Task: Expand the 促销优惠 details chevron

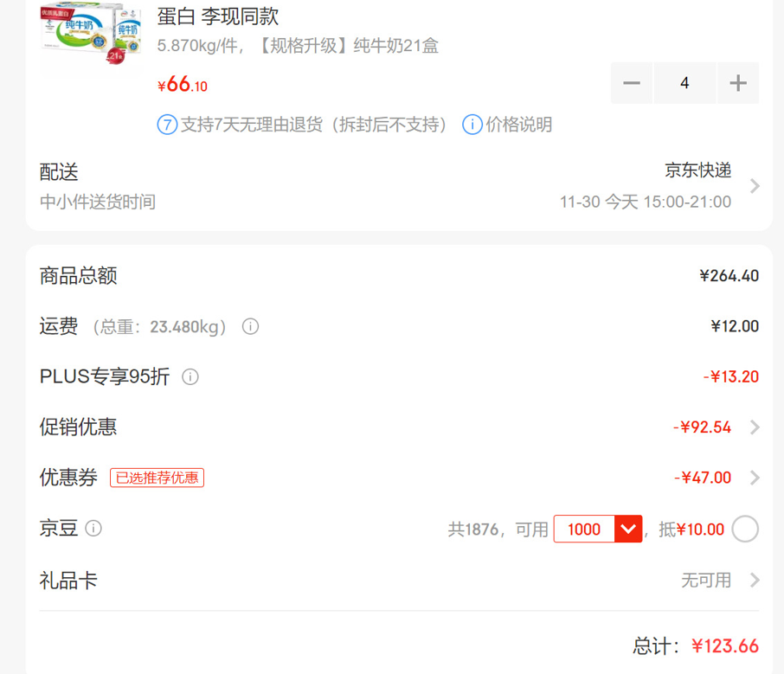Action: [x=755, y=427]
